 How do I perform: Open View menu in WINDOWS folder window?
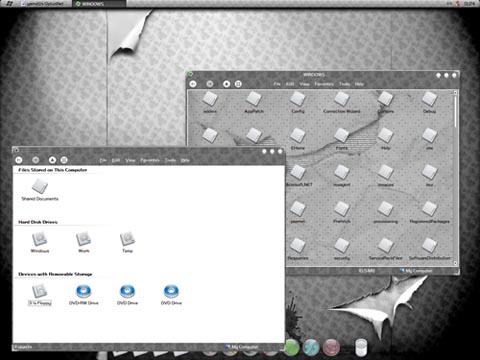point(304,84)
